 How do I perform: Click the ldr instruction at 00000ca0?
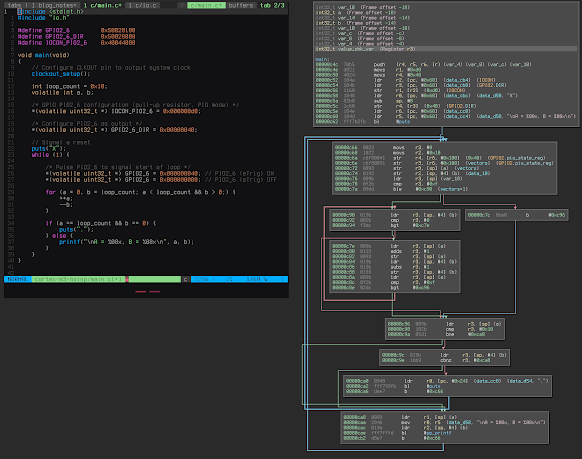click(x=447, y=381)
